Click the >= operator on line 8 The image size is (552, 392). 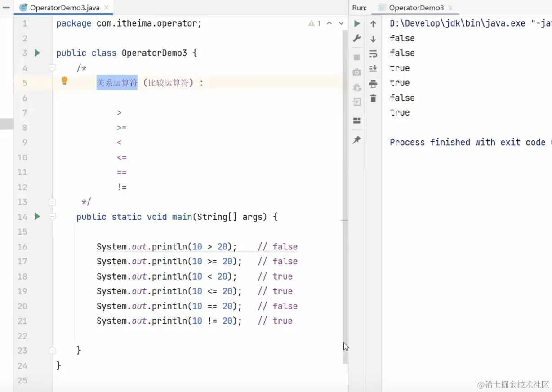[122, 128]
